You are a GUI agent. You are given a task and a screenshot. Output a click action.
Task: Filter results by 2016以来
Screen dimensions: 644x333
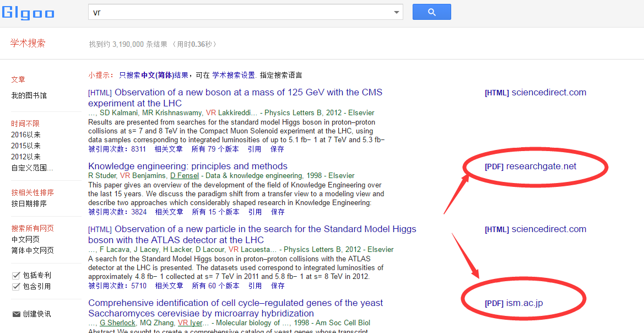26,135
